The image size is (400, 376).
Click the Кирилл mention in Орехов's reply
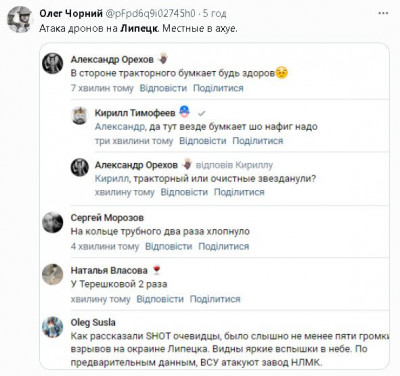111,179
